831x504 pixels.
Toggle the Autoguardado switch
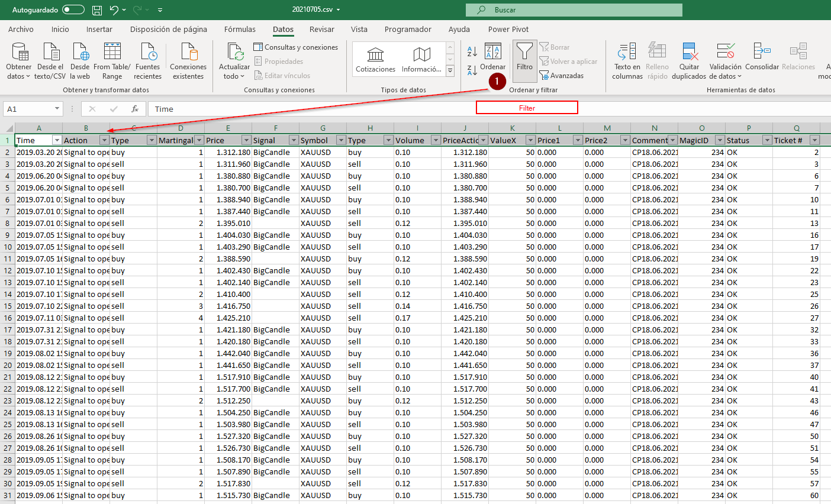[73, 10]
